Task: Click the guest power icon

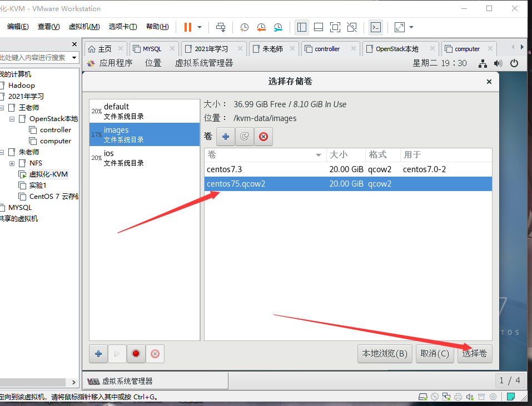Action: pos(514,63)
